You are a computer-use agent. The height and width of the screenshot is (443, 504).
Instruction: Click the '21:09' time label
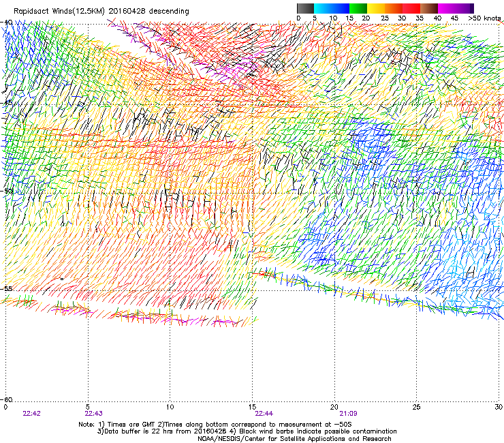[348, 414]
